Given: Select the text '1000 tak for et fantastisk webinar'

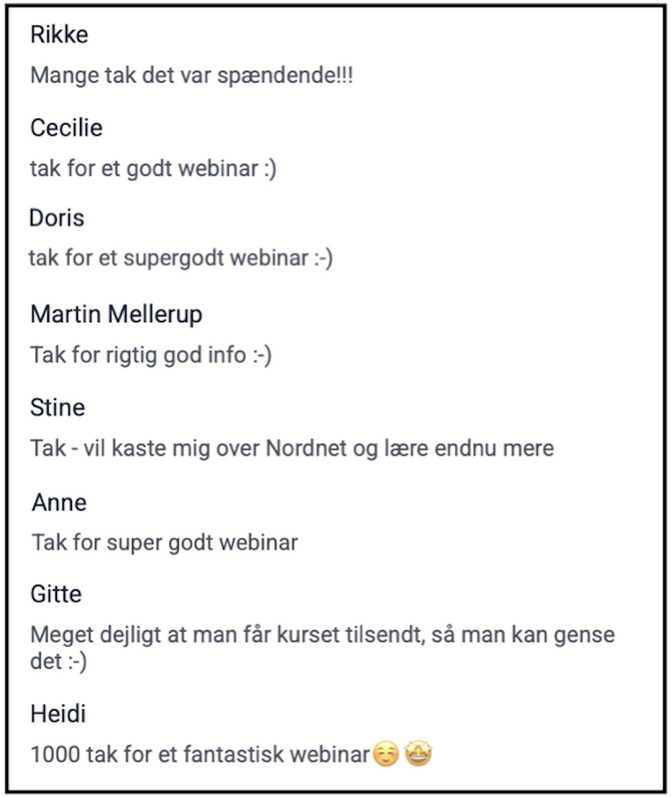Looking at the screenshot, I should (201, 754).
